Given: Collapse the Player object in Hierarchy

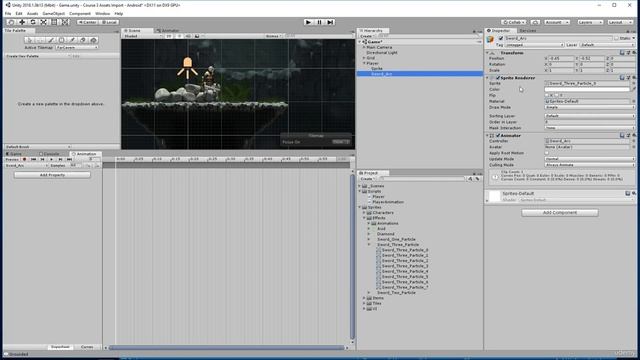Looking at the screenshot, I should click(x=364, y=63).
